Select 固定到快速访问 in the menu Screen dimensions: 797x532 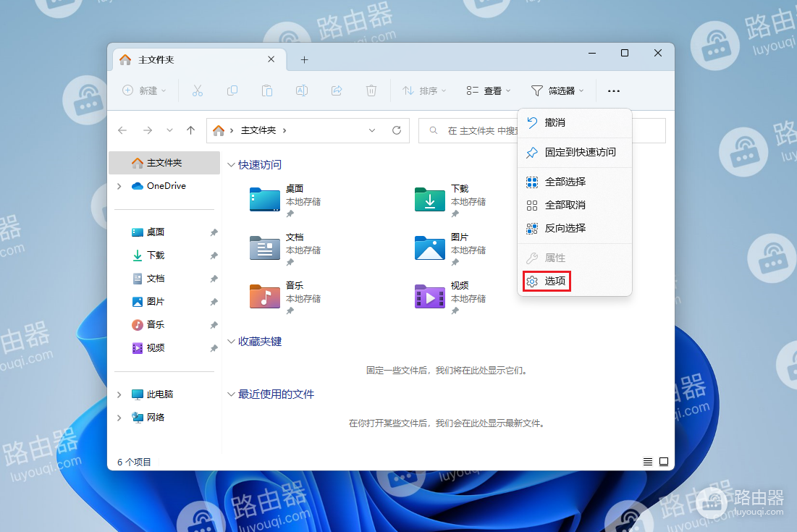point(575,152)
